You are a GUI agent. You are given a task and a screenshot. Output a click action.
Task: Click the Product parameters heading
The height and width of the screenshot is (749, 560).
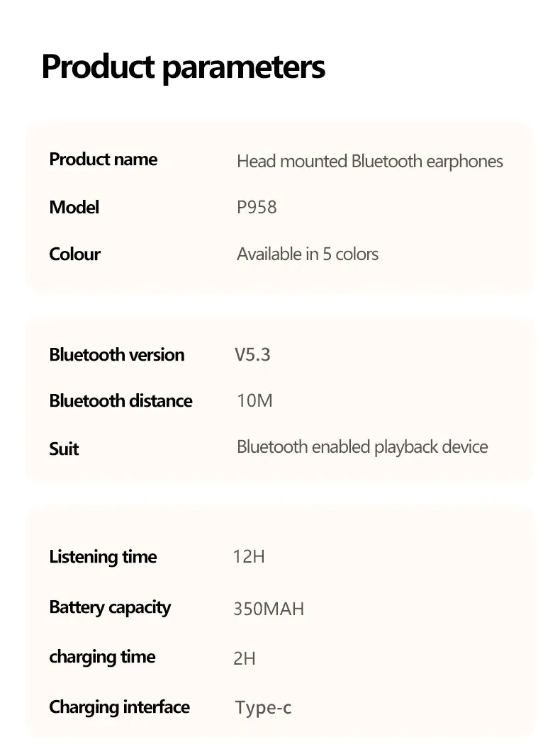(184, 67)
